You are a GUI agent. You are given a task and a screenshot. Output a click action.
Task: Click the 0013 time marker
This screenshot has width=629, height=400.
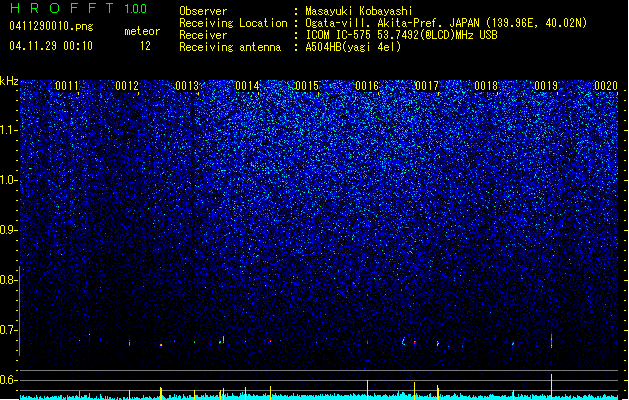coord(187,86)
